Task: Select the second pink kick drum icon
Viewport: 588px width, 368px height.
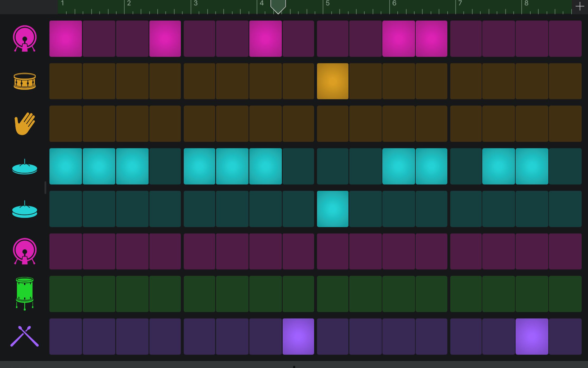Action: (25, 251)
